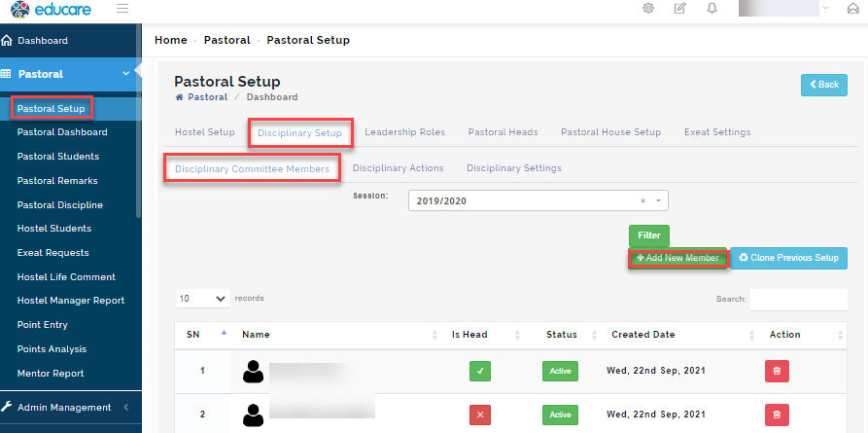Viewport: 868px width, 433px height.
Task: Open the Exeat Settings tab
Action: tap(717, 132)
